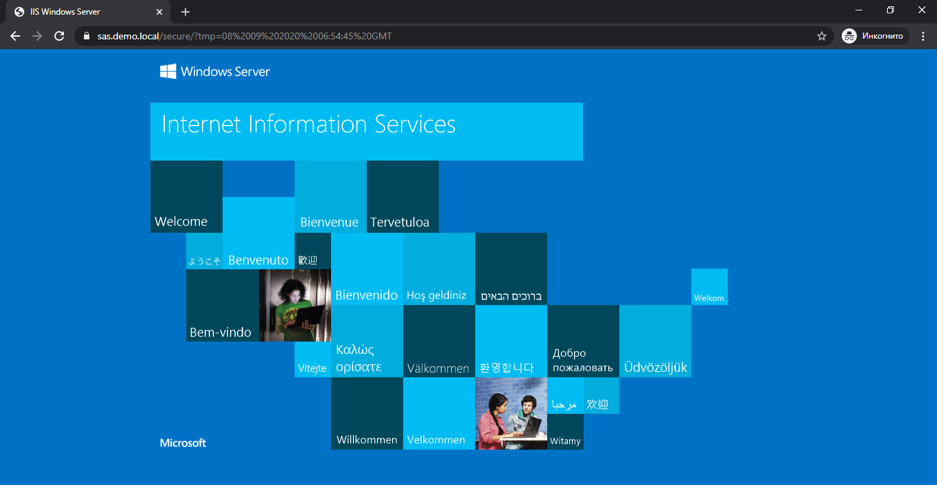The height and width of the screenshot is (485, 937).
Task: Click the photo of two people at laptop
Action: 511,413
